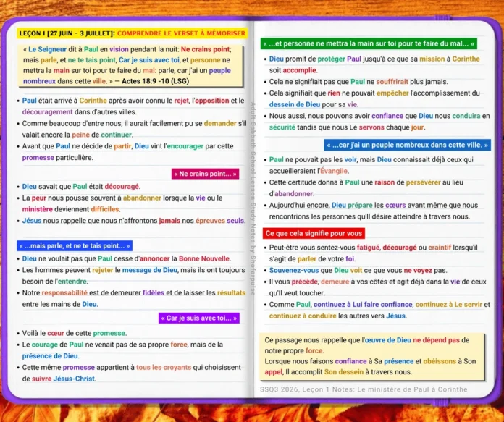The image size is (504, 422).
Task: Click the footer text 'SSQ3 2026, Leçon 1 Notes'
Action: (x=308, y=389)
